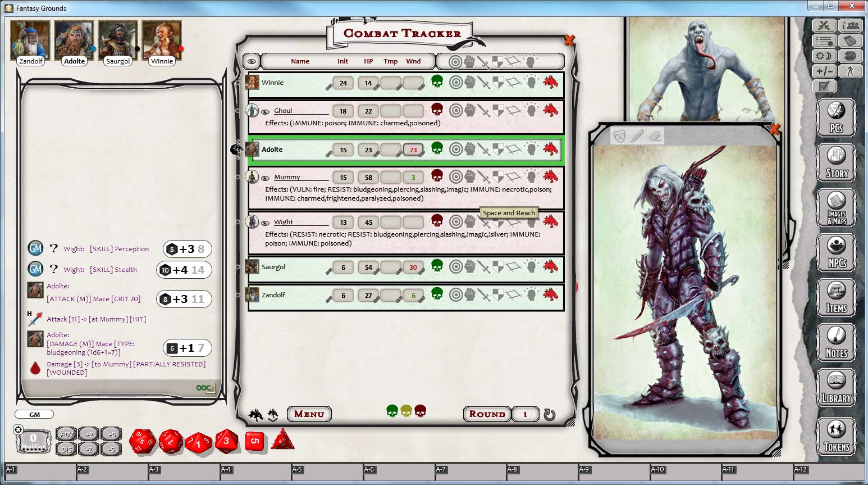This screenshot has width=868, height=485.
Task: Expand Winnie's targeting details
Action: click(x=455, y=83)
